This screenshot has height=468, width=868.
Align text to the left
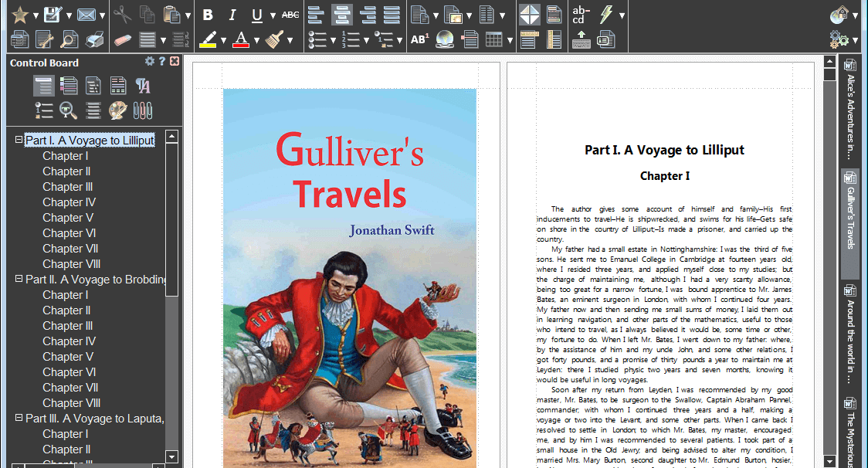pos(316,15)
